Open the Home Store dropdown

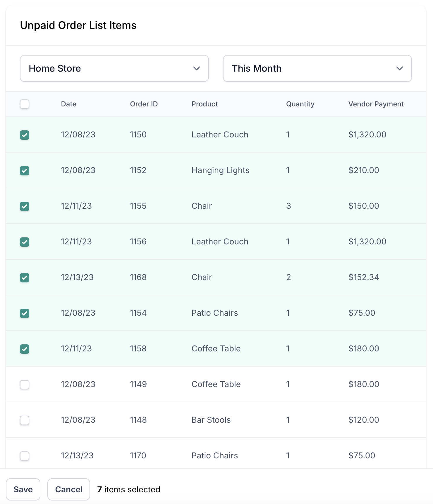[x=114, y=68]
